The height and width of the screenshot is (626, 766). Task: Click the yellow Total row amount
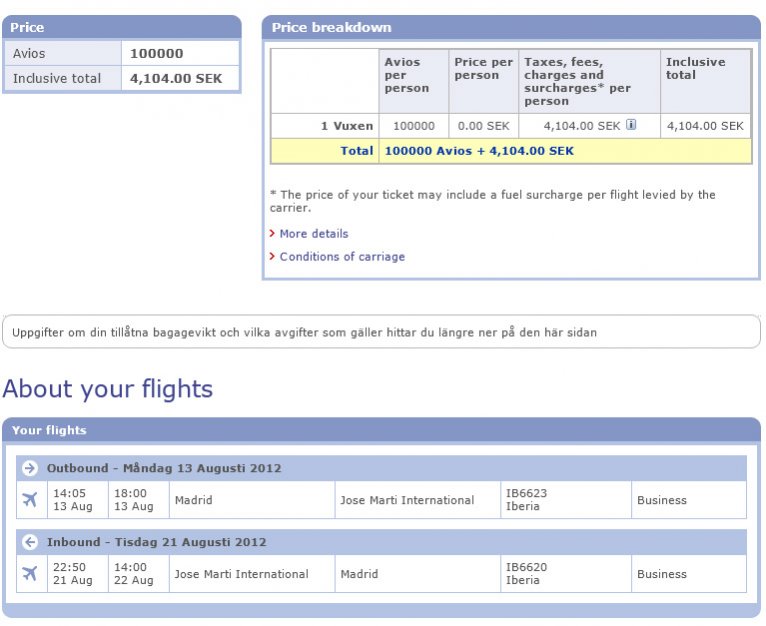coord(480,151)
